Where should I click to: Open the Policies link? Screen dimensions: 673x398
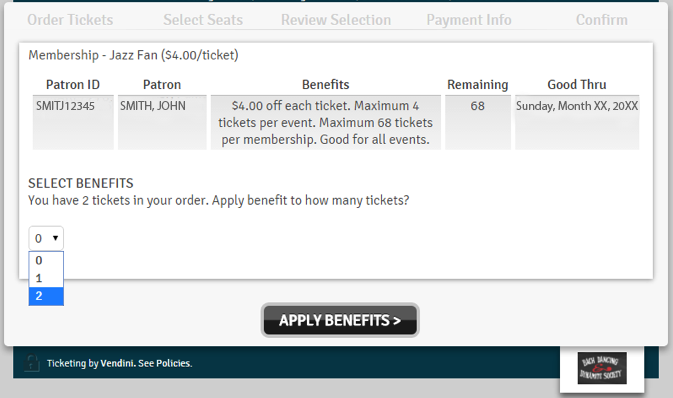173,363
